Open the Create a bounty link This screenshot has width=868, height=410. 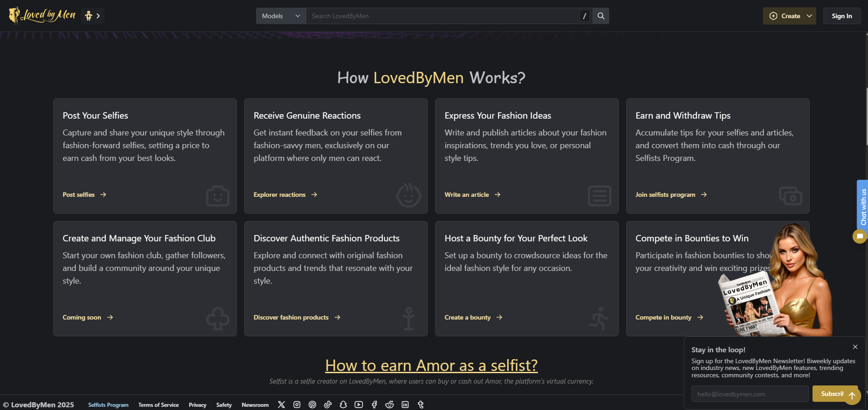click(x=473, y=317)
